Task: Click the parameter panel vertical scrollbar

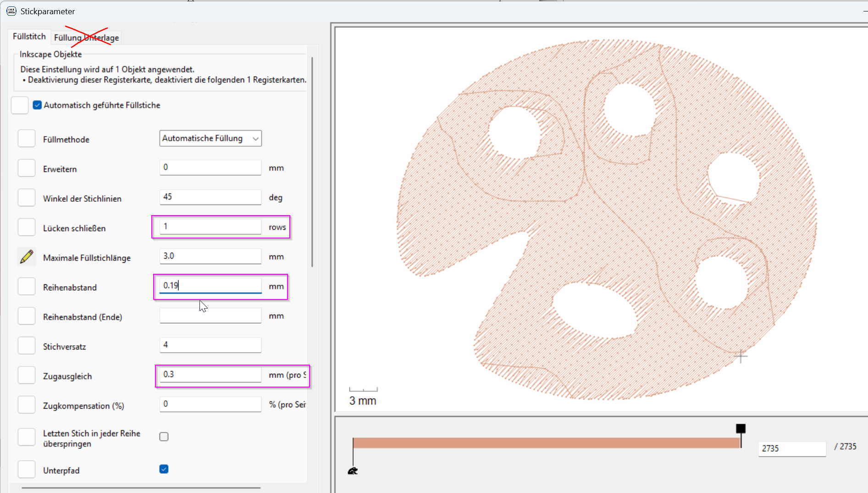Action: (312, 161)
